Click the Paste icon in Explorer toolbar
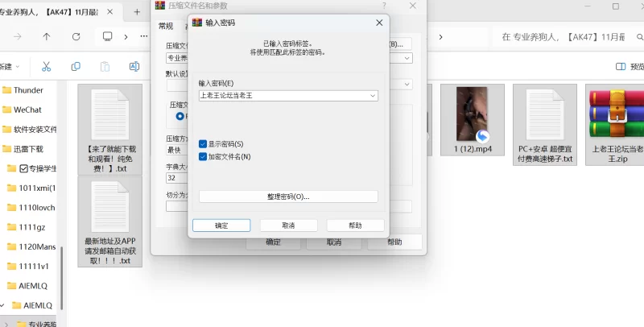 [x=105, y=67]
